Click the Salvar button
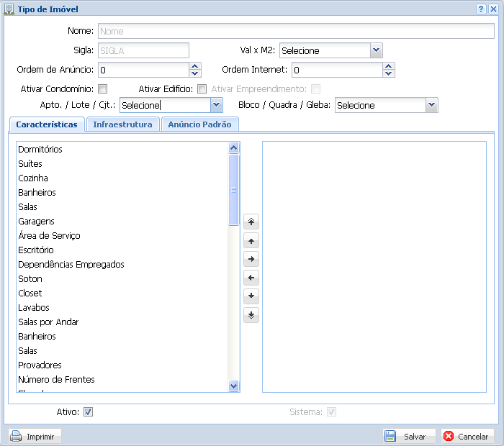Image resolution: width=504 pixels, height=446 pixels. 409,436
